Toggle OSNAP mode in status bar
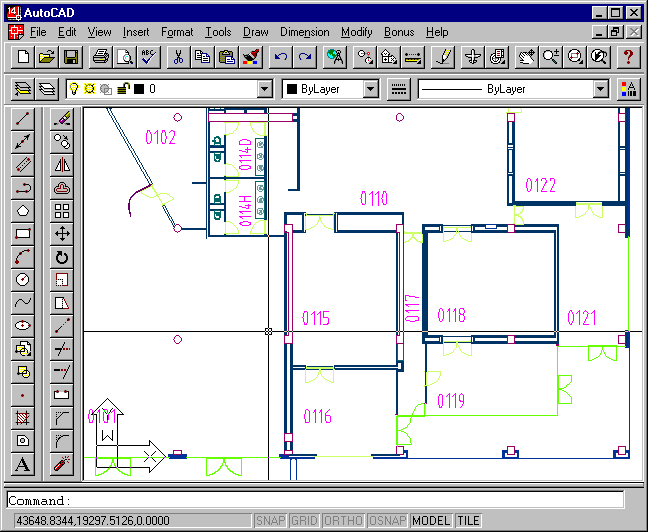 (387, 520)
